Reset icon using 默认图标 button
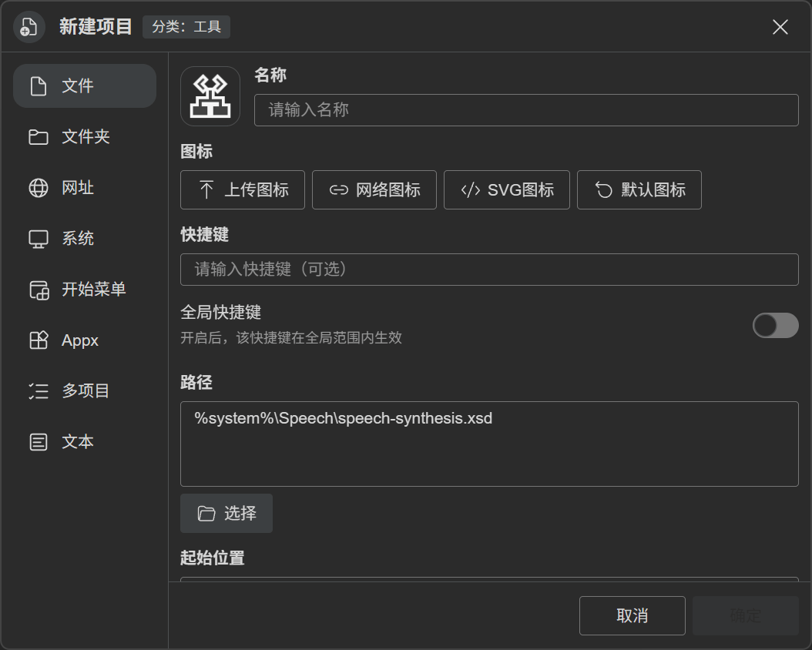The width and height of the screenshot is (812, 650). click(x=639, y=190)
